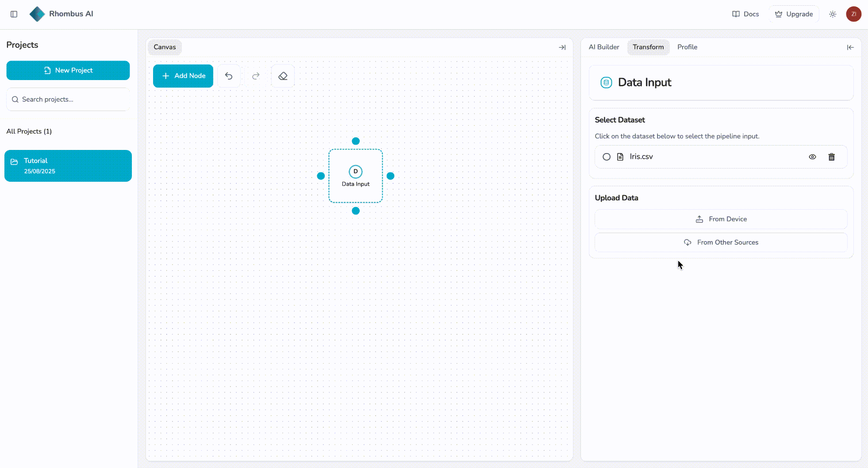The image size is (868, 468).
Task: Toggle the left sidebar panel icon
Action: [x=14, y=14]
